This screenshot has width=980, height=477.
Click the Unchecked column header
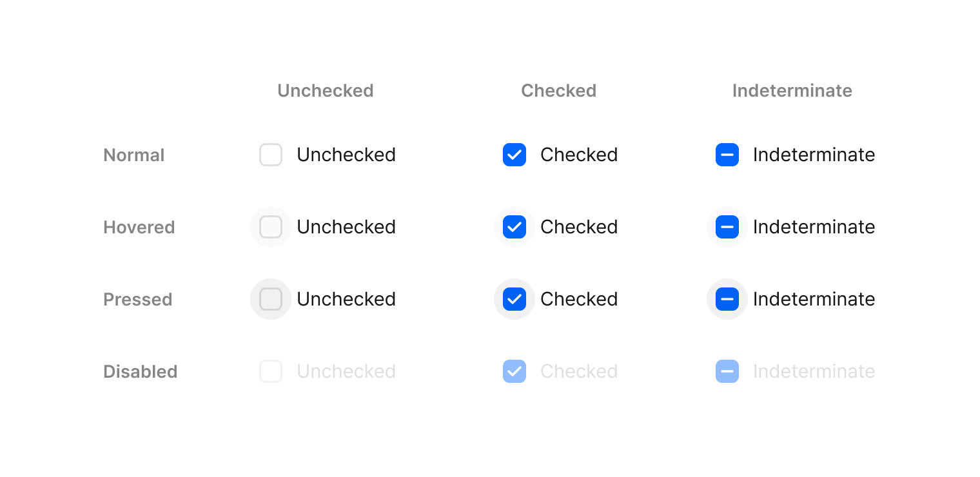(326, 91)
